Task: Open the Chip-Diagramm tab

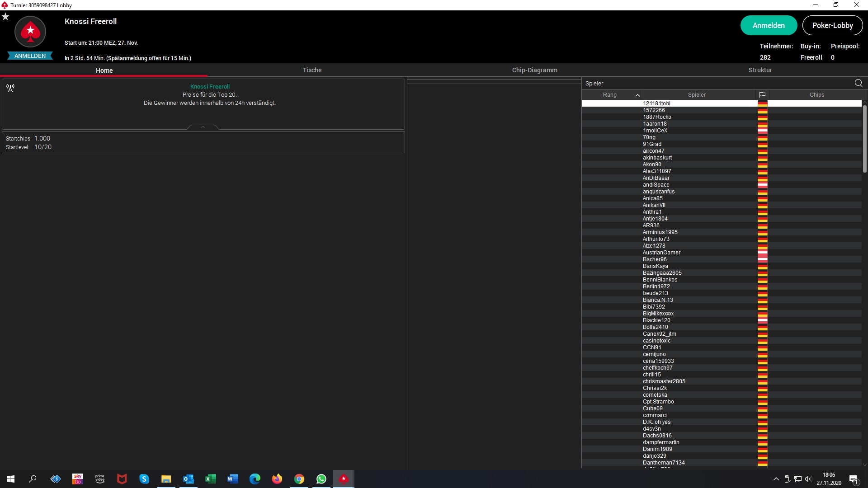Action: [534, 70]
